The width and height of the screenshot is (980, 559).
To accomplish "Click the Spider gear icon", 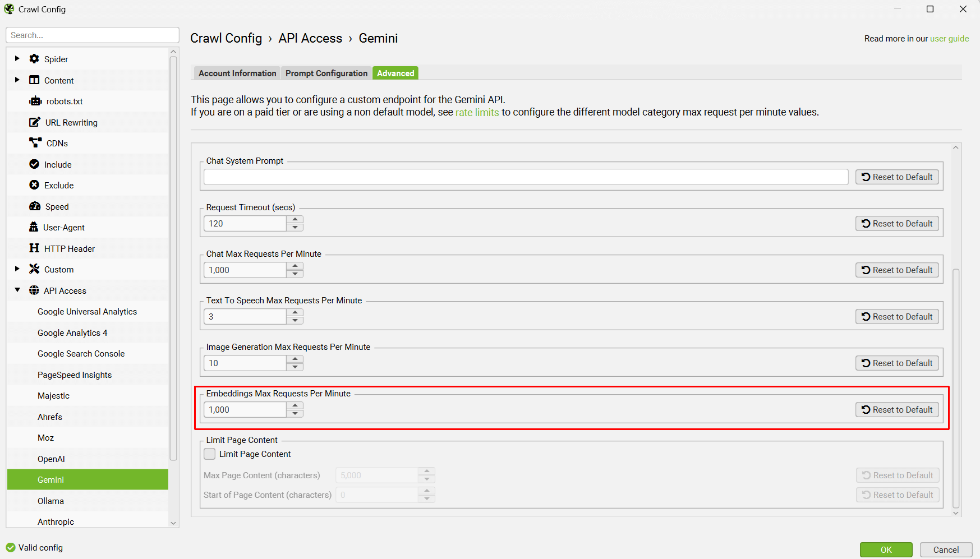I will pos(34,59).
